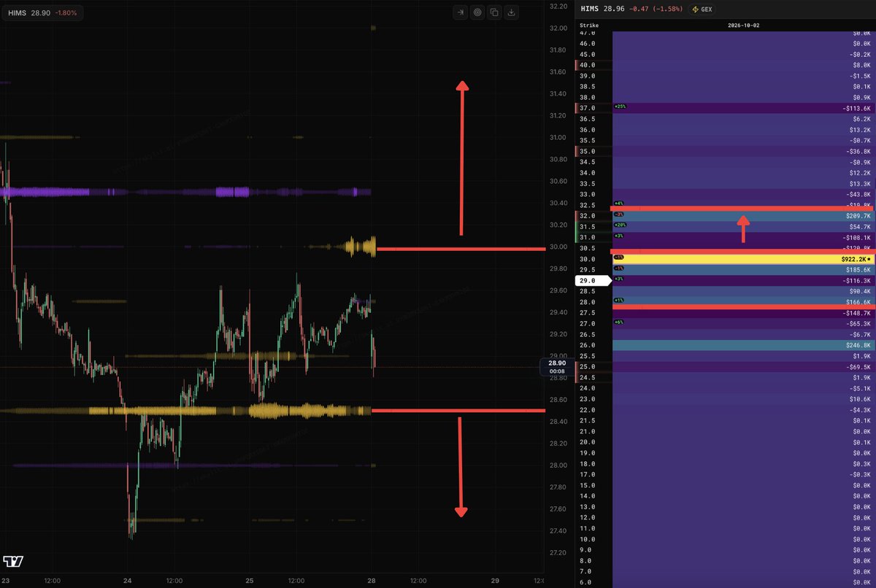Click the 32.00 price axis label
Screen dimensions: 876x588
pyautogui.click(x=558, y=28)
